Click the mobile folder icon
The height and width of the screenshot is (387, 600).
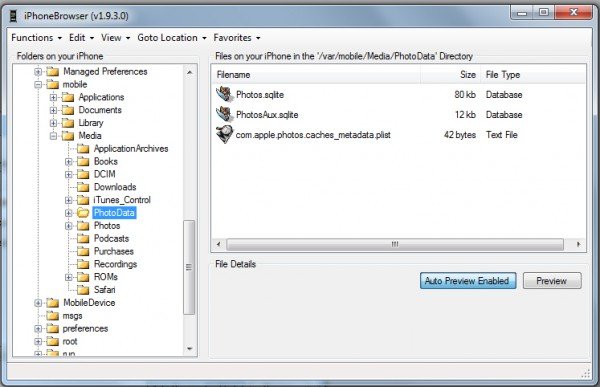point(53,84)
